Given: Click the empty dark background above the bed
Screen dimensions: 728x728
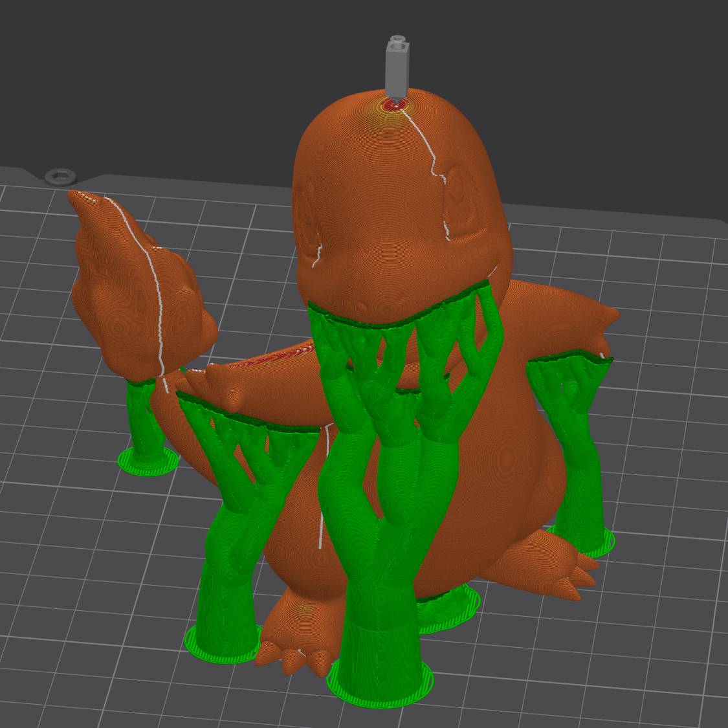Looking at the screenshot, I should click(x=162, y=78).
